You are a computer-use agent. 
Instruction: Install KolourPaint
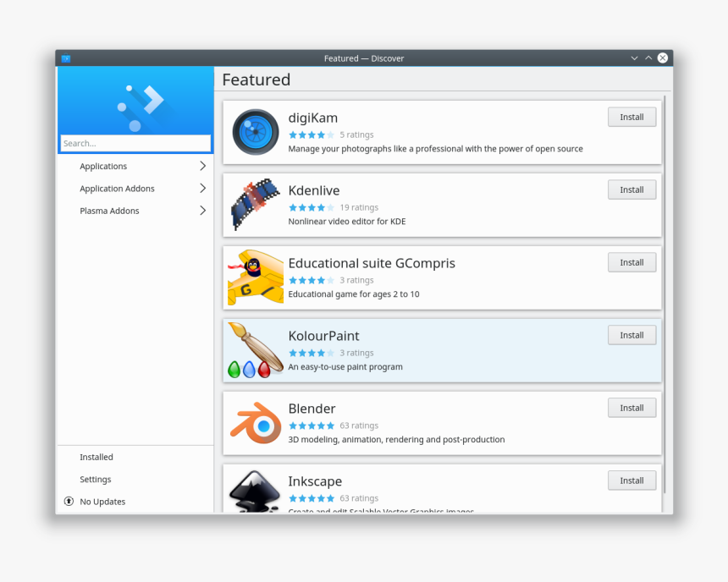pyautogui.click(x=631, y=335)
